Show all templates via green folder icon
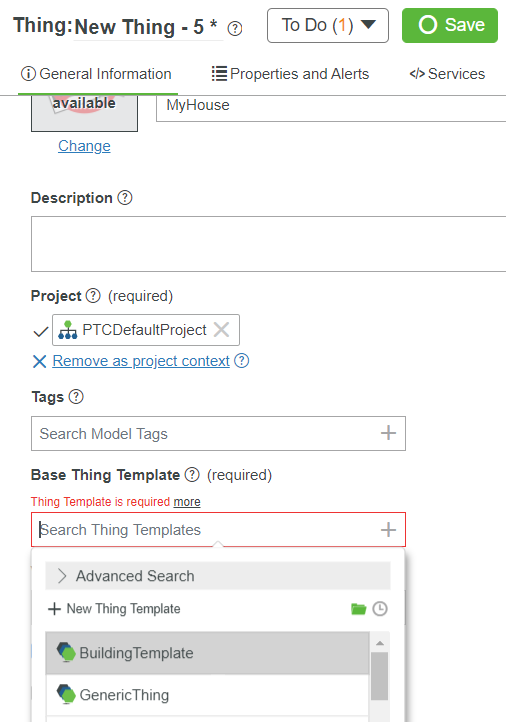The height and width of the screenshot is (722, 506). tap(358, 609)
